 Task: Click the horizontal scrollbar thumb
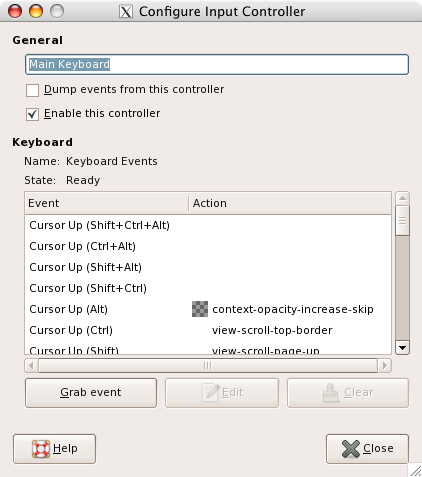(208, 366)
